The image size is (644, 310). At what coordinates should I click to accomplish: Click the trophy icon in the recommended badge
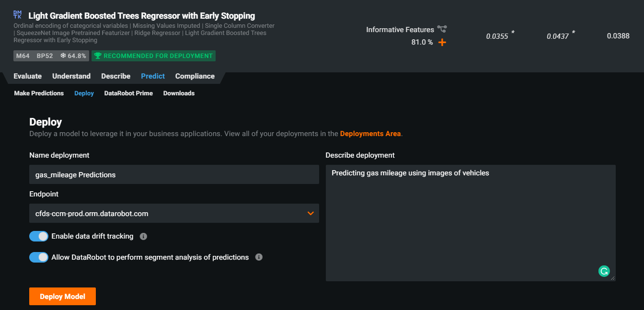98,56
